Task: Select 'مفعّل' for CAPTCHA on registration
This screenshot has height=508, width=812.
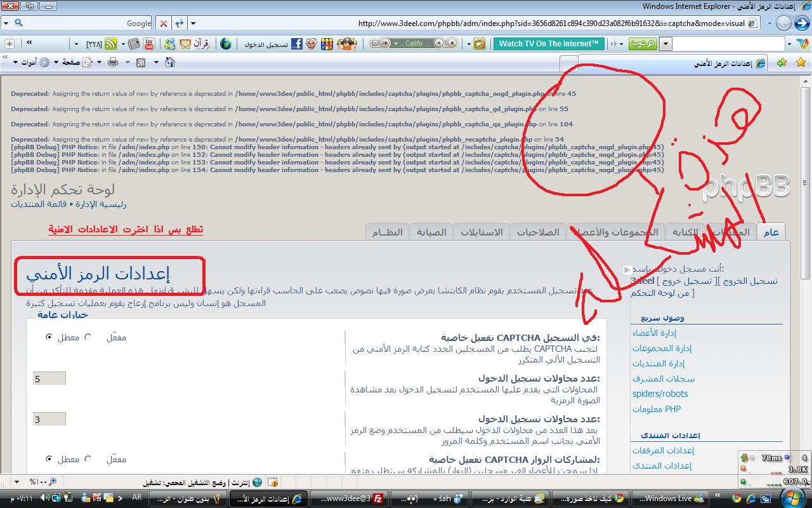Action: pos(88,337)
